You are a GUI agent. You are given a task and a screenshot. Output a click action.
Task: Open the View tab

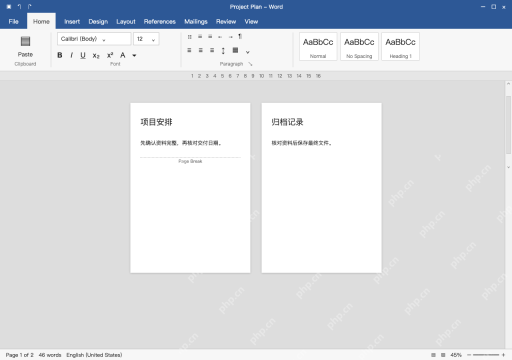(251, 22)
